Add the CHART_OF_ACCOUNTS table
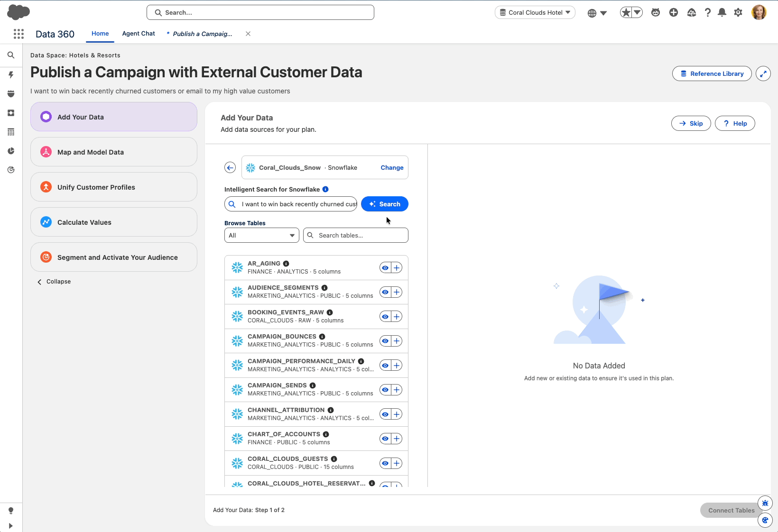Image resolution: width=778 pixels, height=532 pixels. 397,439
